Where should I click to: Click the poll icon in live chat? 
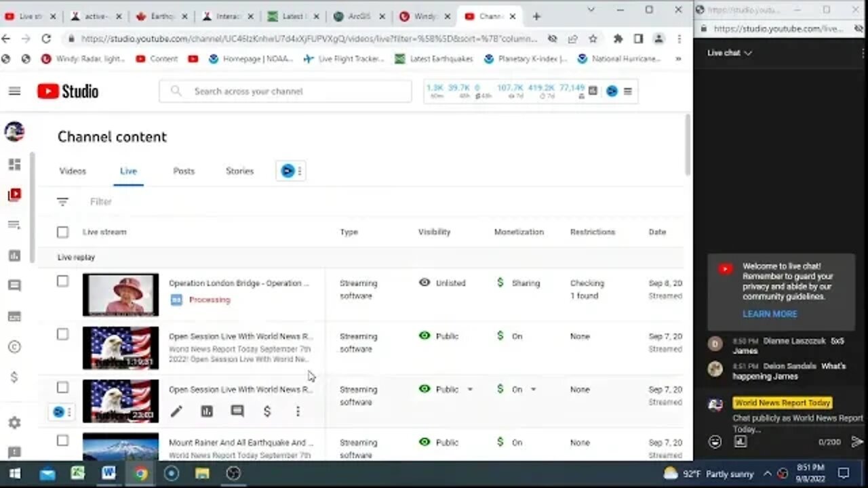point(741,442)
